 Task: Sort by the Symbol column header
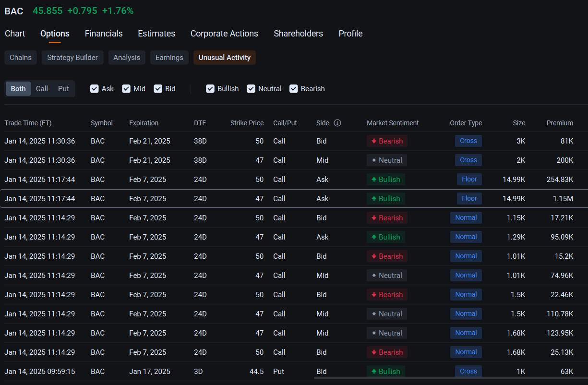tap(102, 123)
